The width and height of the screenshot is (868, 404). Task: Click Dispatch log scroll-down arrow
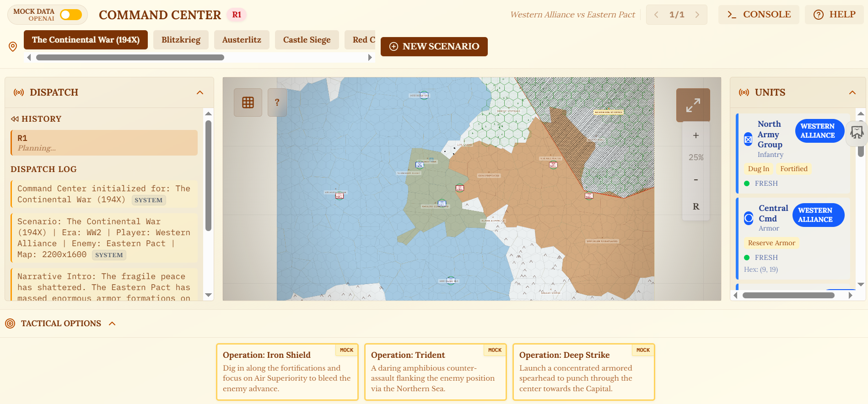tap(209, 295)
